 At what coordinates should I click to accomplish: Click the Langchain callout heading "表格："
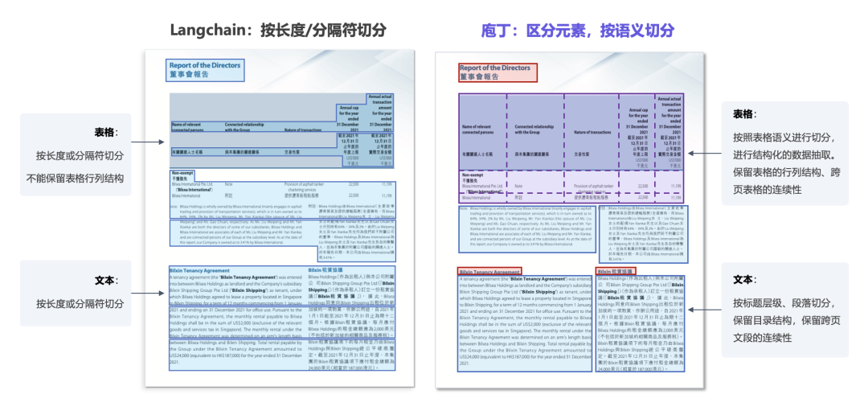click(107, 133)
